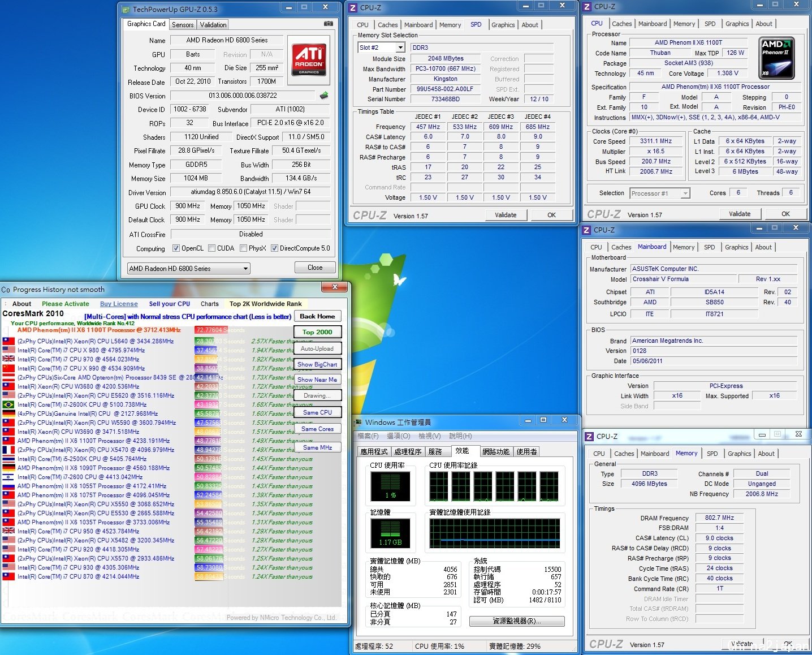The height and width of the screenshot is (655, 812).
Task: Click the Top 2000 button in CoresMark
Action: click(317, 332)
